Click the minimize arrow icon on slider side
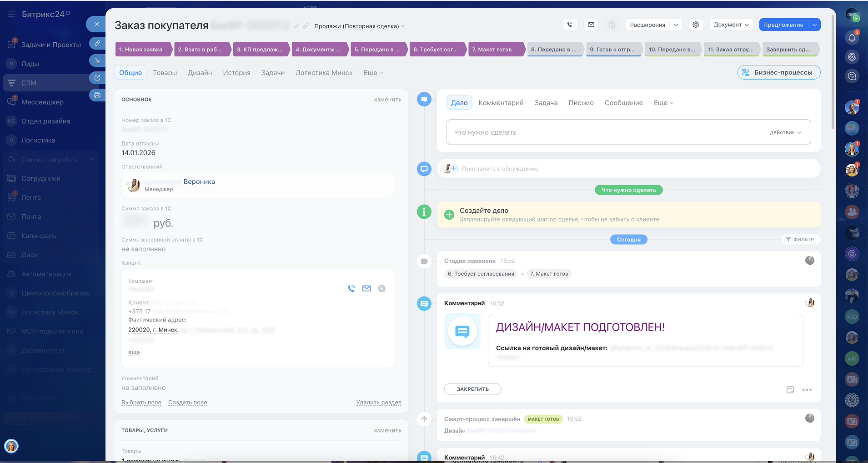868x463 pixels. (x=97, y=60)
